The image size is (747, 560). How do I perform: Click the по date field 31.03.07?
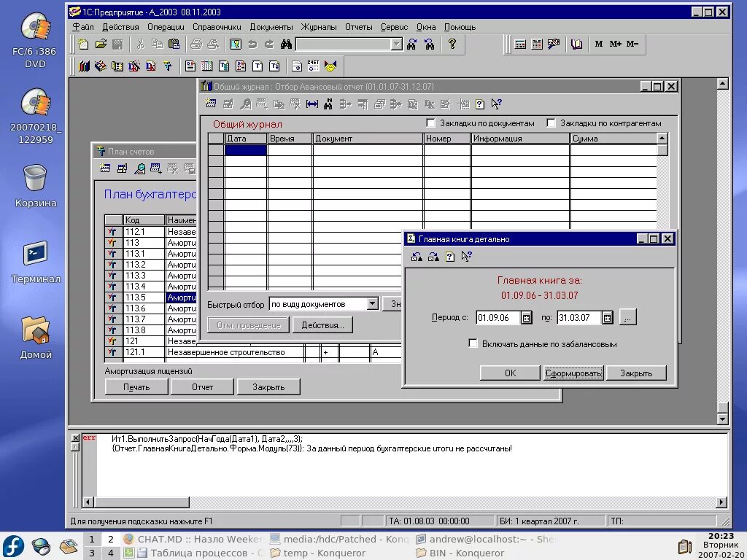tap(578, 318)
